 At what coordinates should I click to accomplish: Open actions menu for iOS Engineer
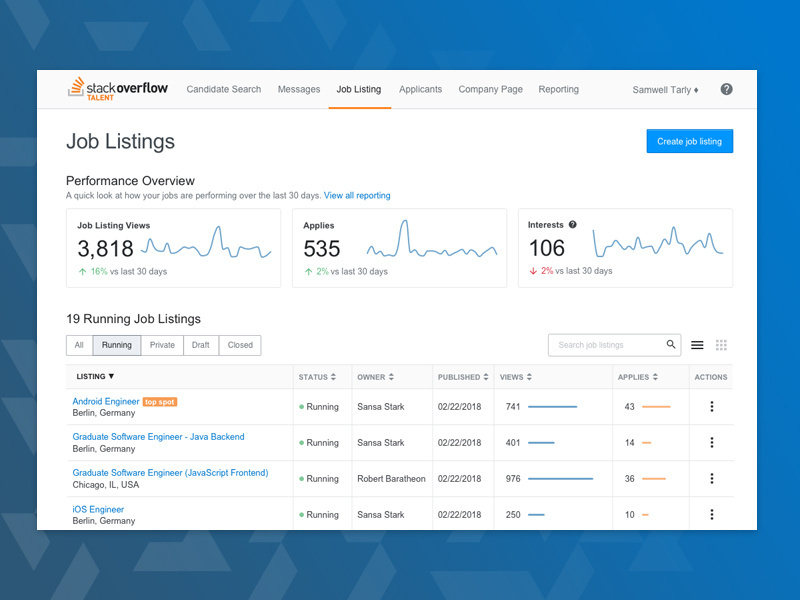(x=712, y=515)
